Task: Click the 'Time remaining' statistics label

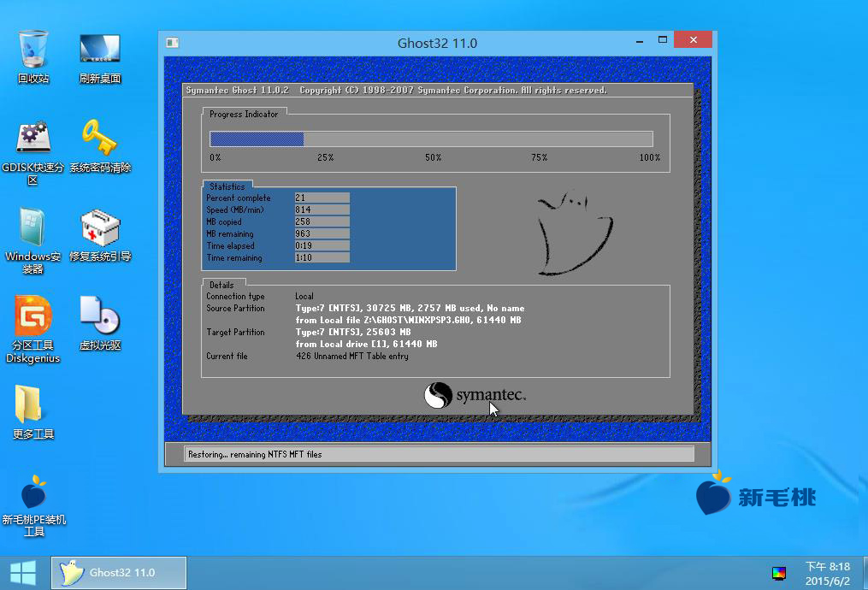Action: [x=234, y=258]
